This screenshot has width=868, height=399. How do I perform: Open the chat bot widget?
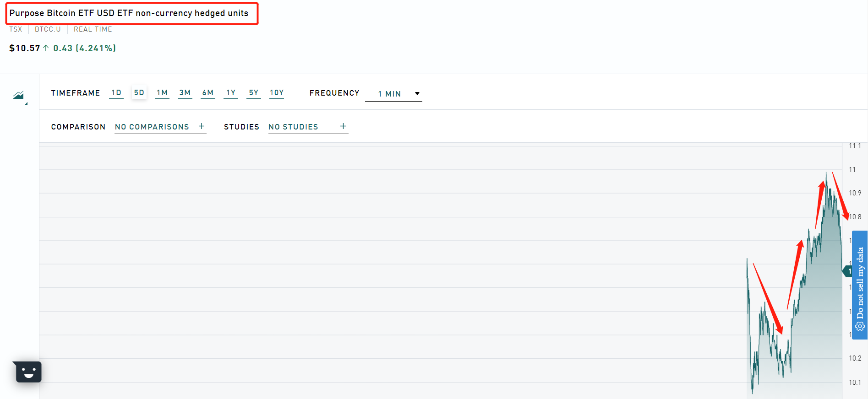28,372
